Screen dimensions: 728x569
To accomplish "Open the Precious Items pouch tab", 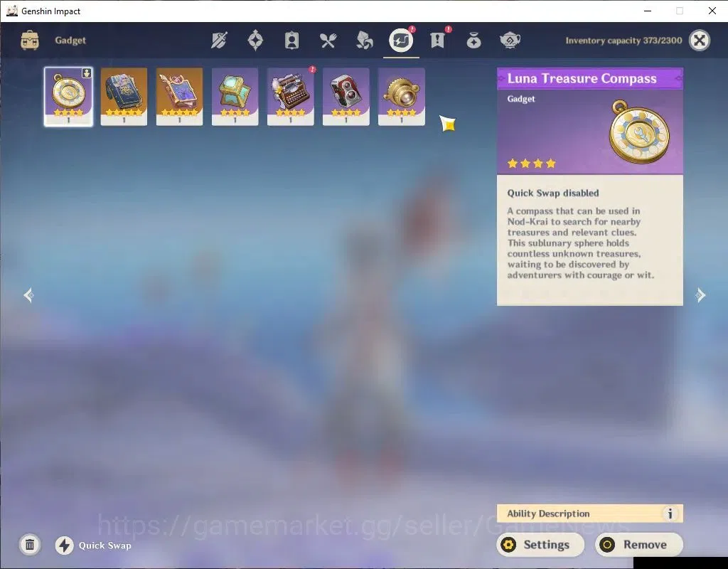I will [x=473, y=41].
